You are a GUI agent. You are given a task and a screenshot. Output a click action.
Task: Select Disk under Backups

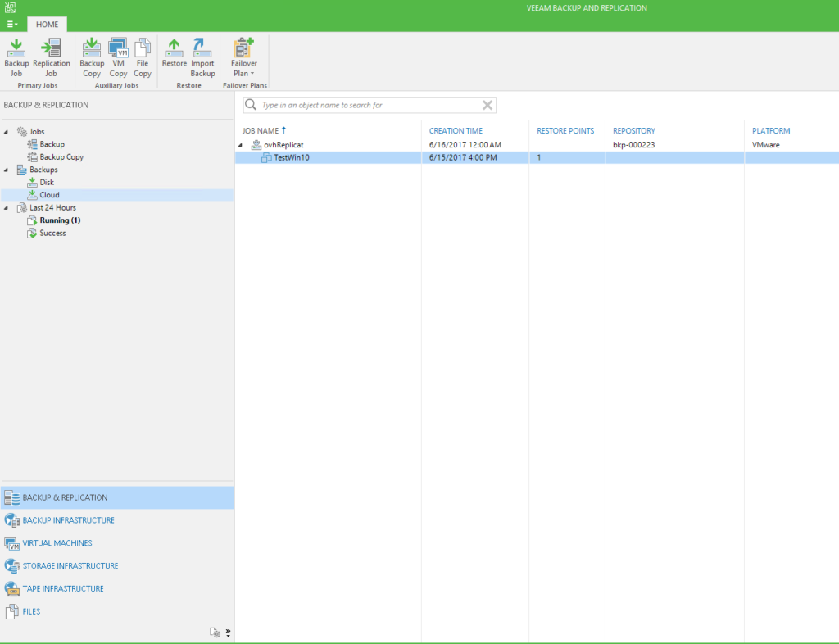pos(47,183)
